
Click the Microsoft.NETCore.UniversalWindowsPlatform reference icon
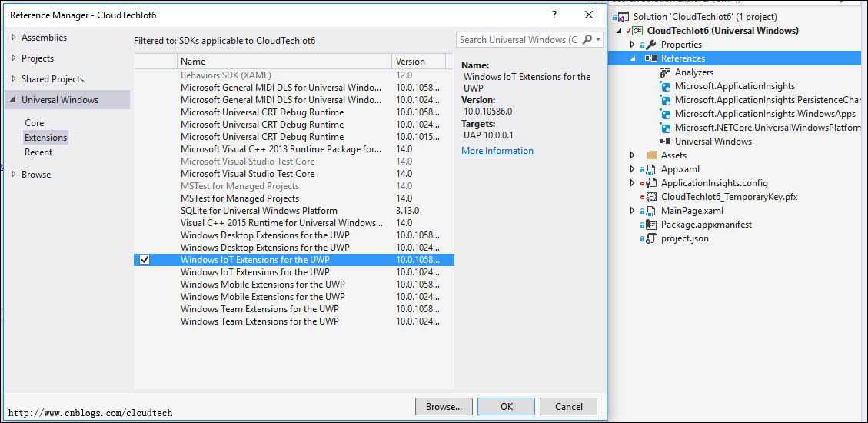point(665,128)
